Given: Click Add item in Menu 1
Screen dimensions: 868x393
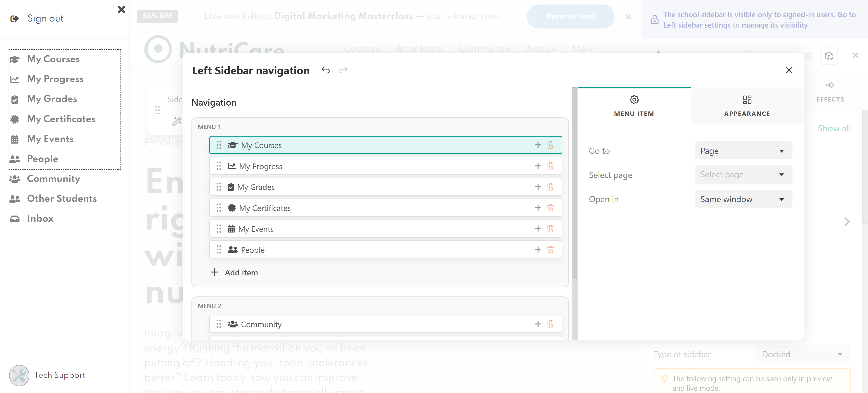Looking at the screenshot, I should pos(235,272).
